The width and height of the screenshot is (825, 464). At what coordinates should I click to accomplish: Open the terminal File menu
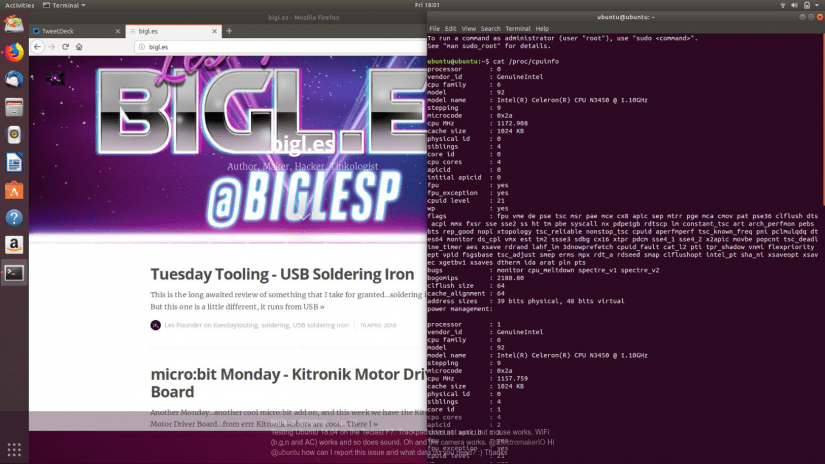coord(434,28)
